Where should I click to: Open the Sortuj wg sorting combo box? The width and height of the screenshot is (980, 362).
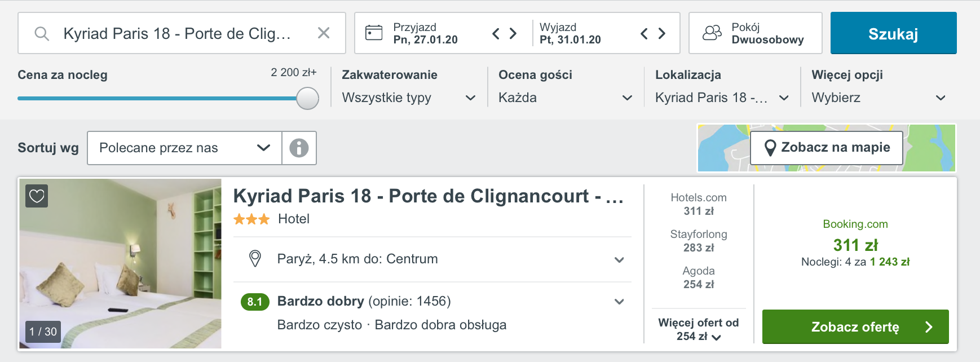[184, 148]
